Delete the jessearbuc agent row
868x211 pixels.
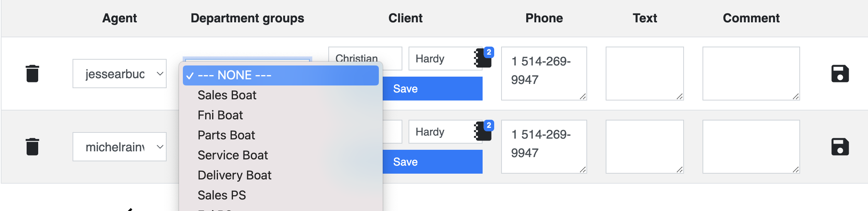tap(32, 74)
